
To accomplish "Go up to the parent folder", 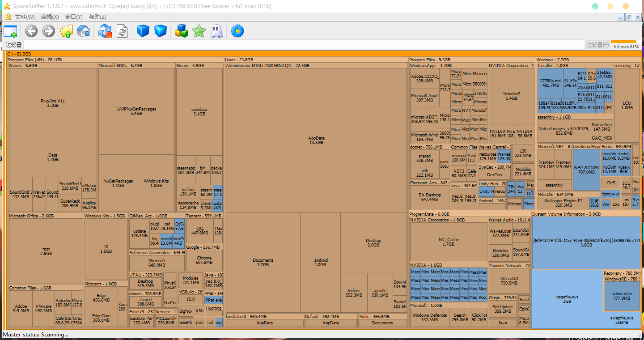I will click(66, 31).
